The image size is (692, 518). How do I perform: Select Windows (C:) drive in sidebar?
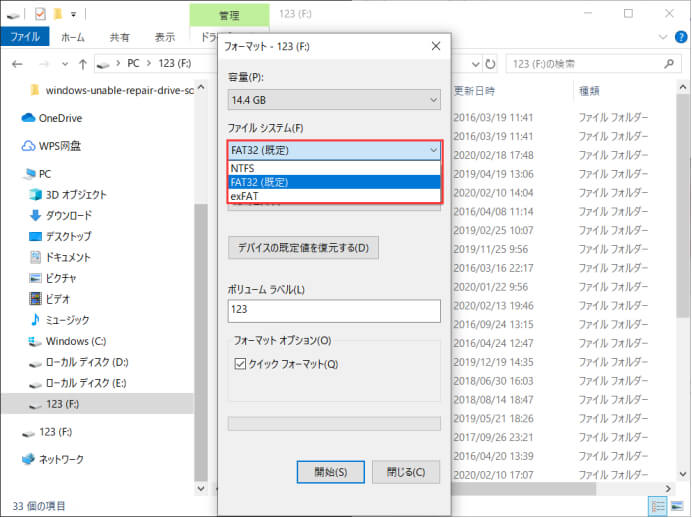pos(67,341)
